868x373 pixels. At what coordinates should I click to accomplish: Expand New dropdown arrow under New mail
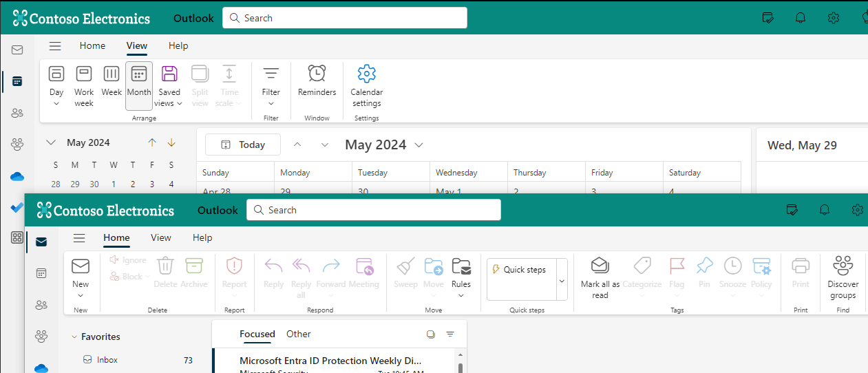(x=81, y=296)
